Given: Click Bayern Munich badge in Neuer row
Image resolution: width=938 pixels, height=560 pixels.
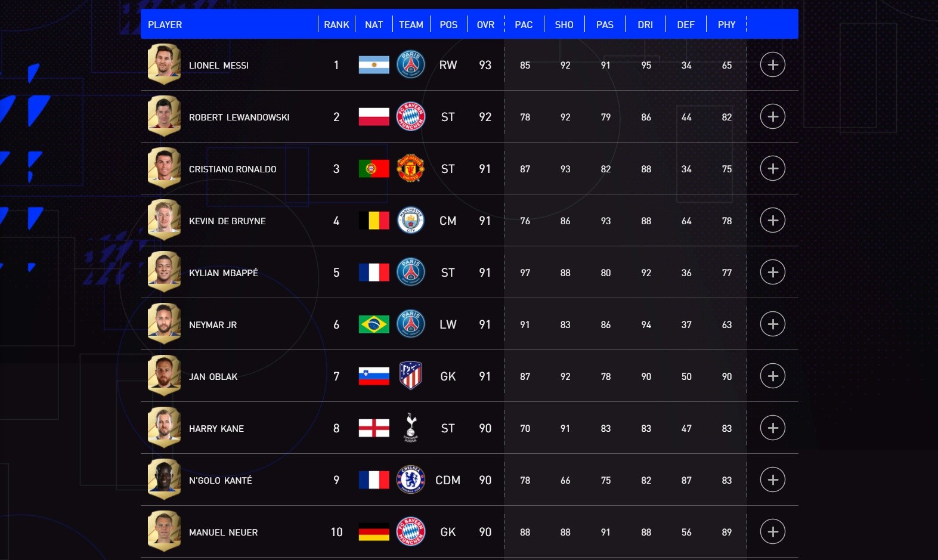Looking at the screenshot, I should click(x=410, y=531).
